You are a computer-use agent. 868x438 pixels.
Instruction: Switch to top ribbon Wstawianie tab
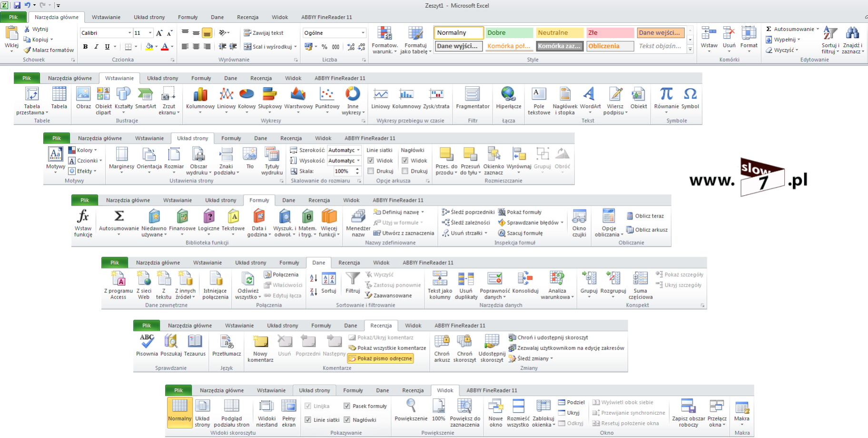pyautogui.click(x=106, y=17)
